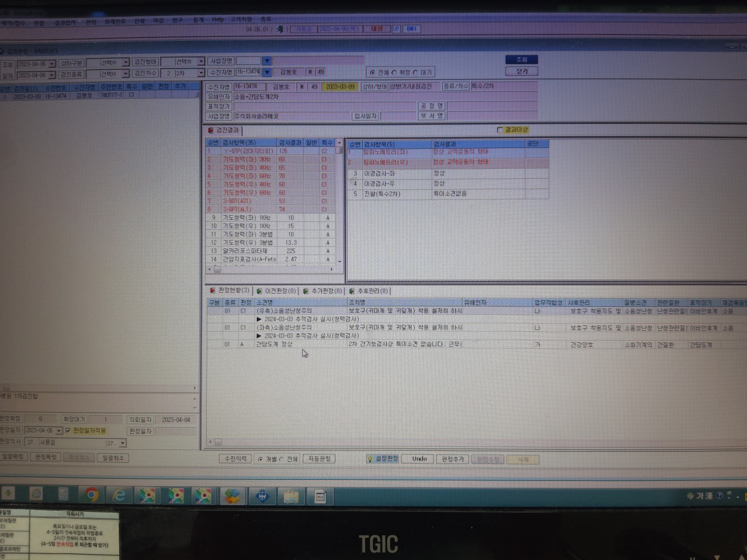Open the file explorer taskbar icon
Image resolution: width=747 pixels, height=560 pixels.
(x=291, y=496)
